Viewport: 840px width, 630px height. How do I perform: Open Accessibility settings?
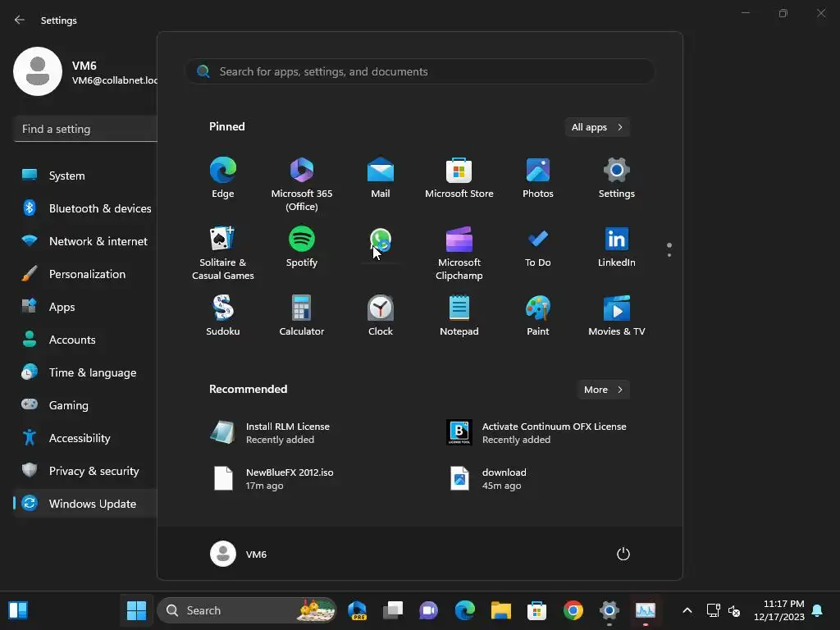click(85, 438)
